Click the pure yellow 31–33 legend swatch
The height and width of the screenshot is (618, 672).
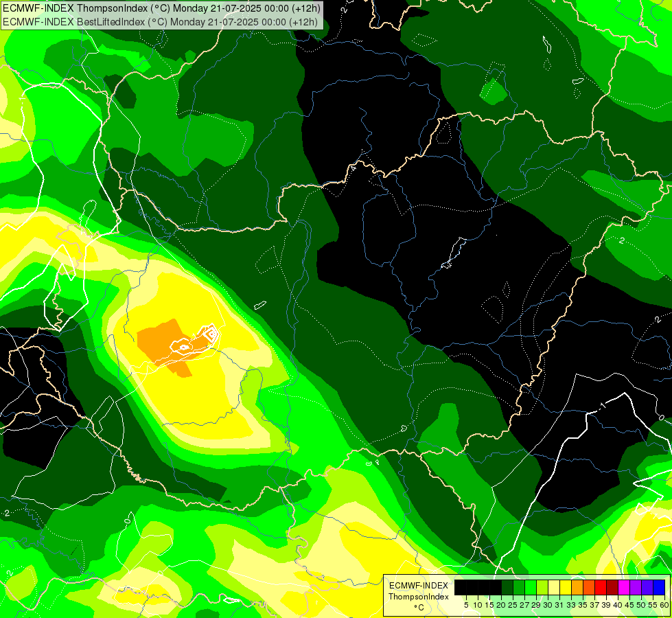566,587
